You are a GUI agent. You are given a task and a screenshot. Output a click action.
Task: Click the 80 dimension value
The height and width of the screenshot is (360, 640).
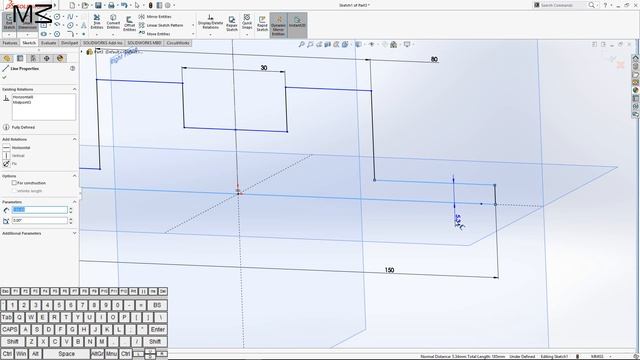click(x=434, y=59)
